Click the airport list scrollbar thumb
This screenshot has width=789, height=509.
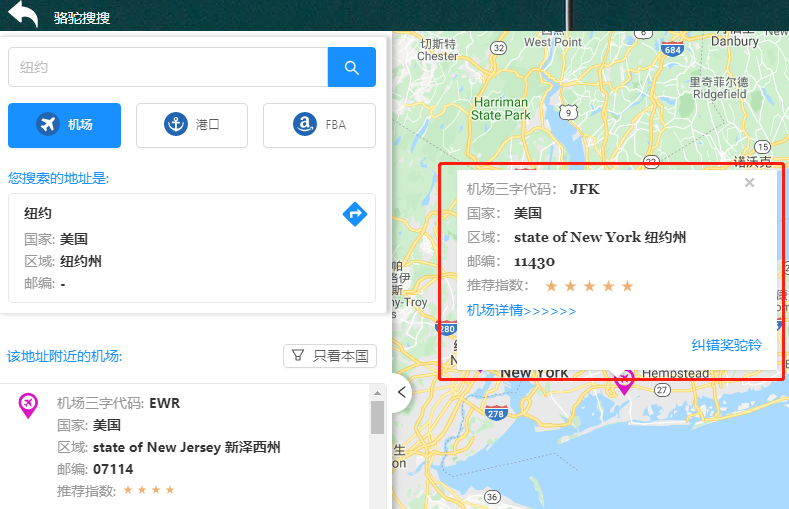click(377, 417)
